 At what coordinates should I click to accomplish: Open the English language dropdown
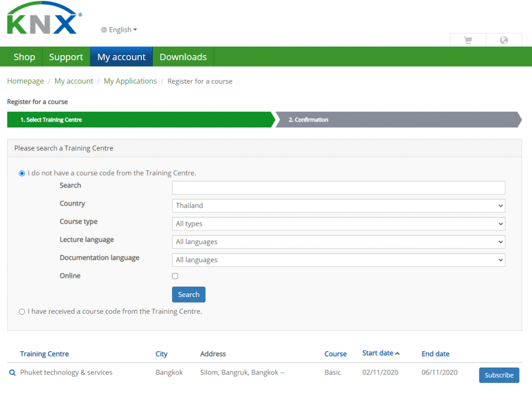(x=119, y=30)
